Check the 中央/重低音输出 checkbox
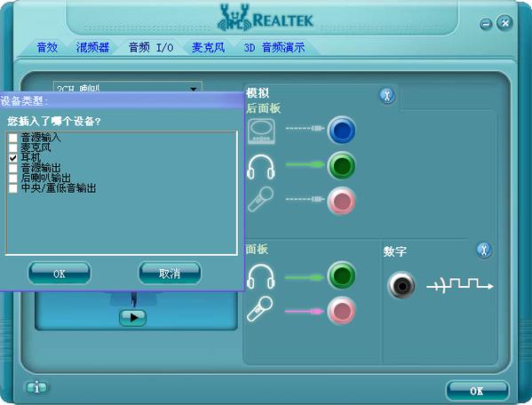The image size is (532, 405). click(13, 188)
